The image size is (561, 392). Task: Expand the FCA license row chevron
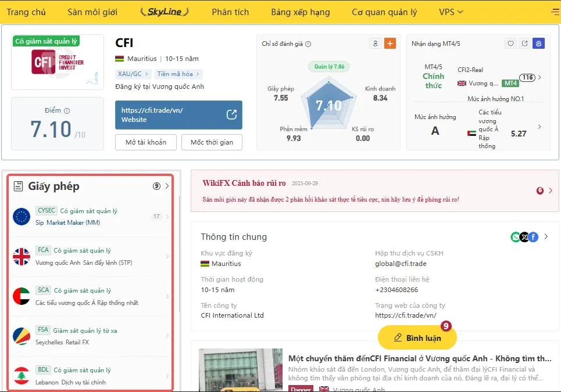[167, 256]
